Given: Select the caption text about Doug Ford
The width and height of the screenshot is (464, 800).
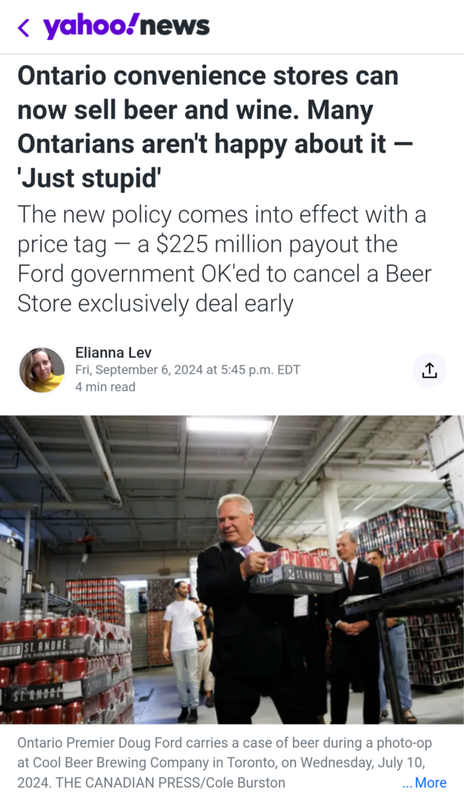Looking at the screenshot, I should pyautogui.click(x=225, y=762).
